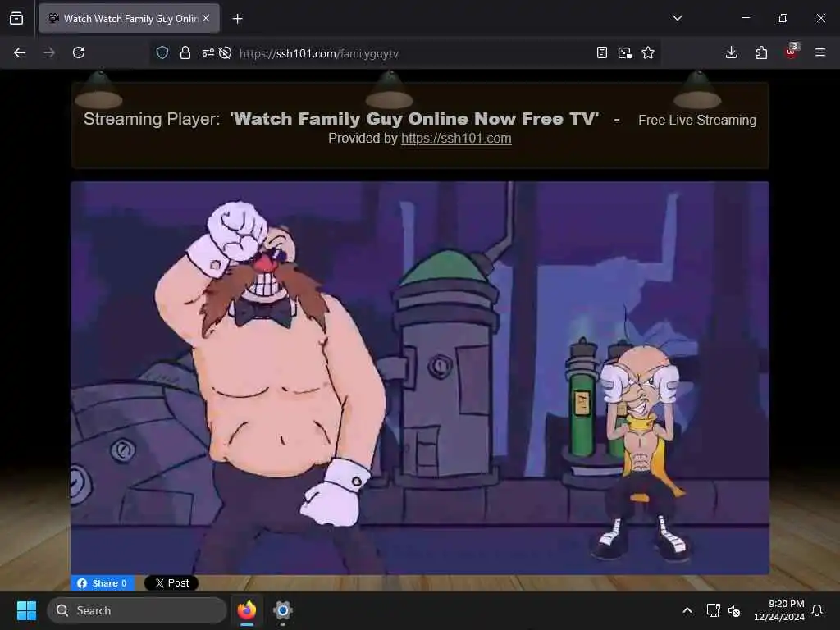840x630 pixels.
Task: Select the Watch Family Guy Online tab
Action: (x=129, y=18)
